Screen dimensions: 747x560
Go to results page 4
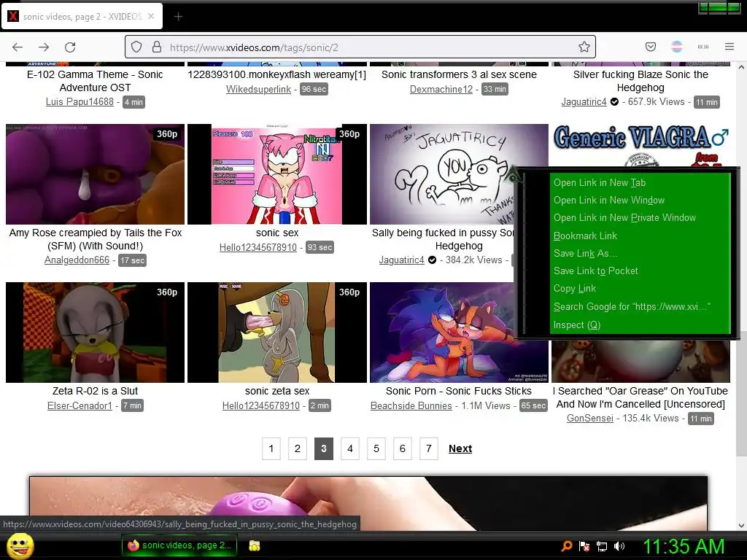click(349, 448)
